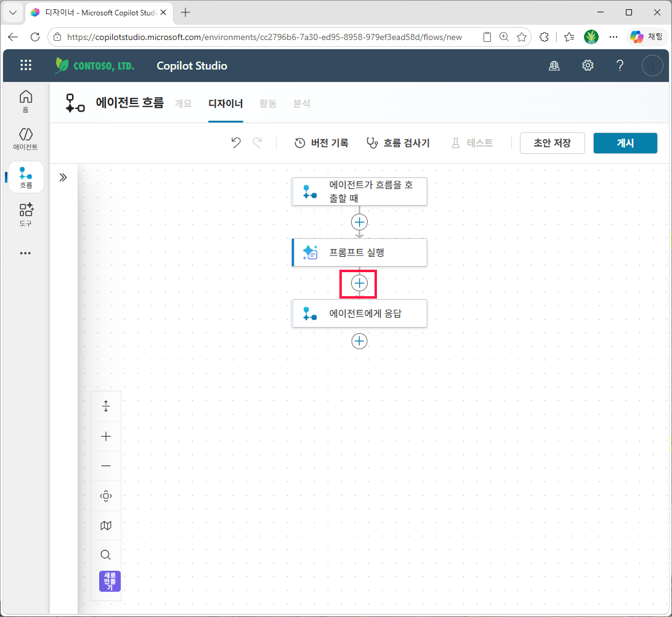Viewport: 672px width, 617px height.
Task: Open the user account avatar
Action: pyautogui.click(x=652, y=65)
